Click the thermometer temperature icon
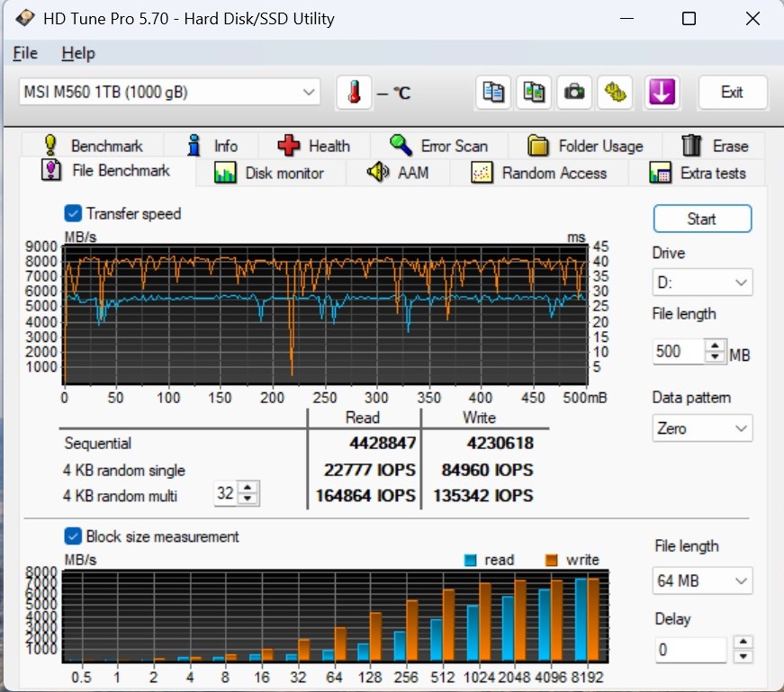 pos(354,92)
